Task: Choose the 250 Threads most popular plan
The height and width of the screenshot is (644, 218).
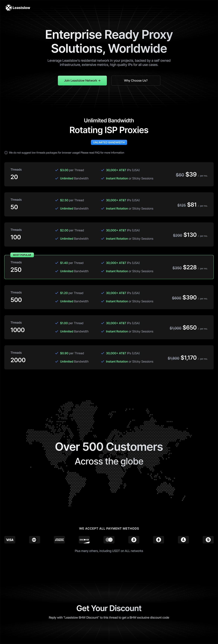Action: coord(109,267)
